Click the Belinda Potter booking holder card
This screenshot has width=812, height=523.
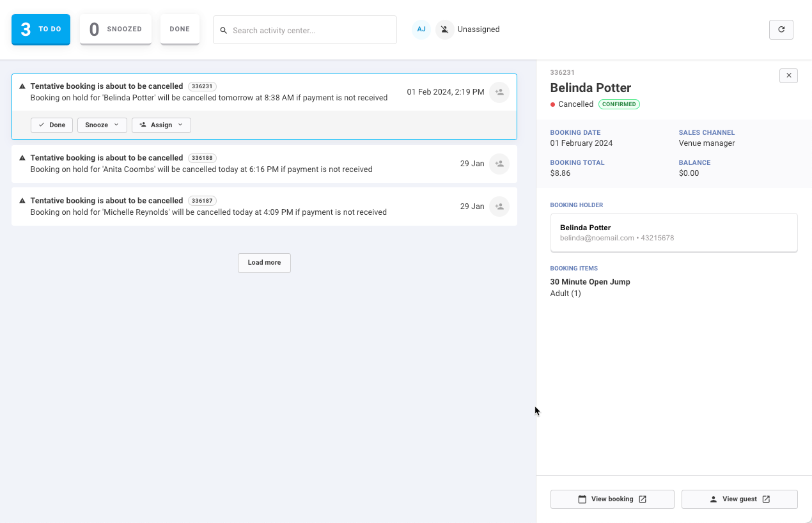tap(674, 233)
